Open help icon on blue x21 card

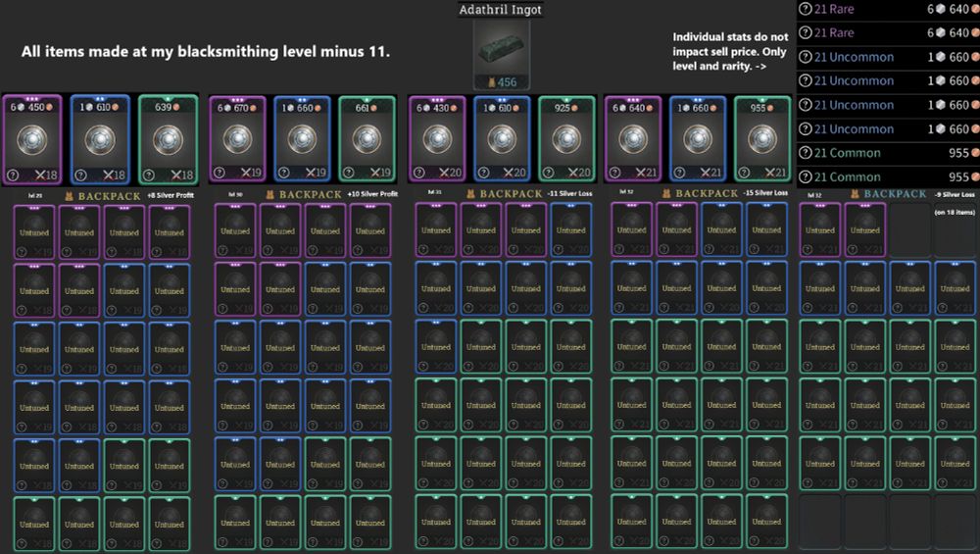pos(679,173)
